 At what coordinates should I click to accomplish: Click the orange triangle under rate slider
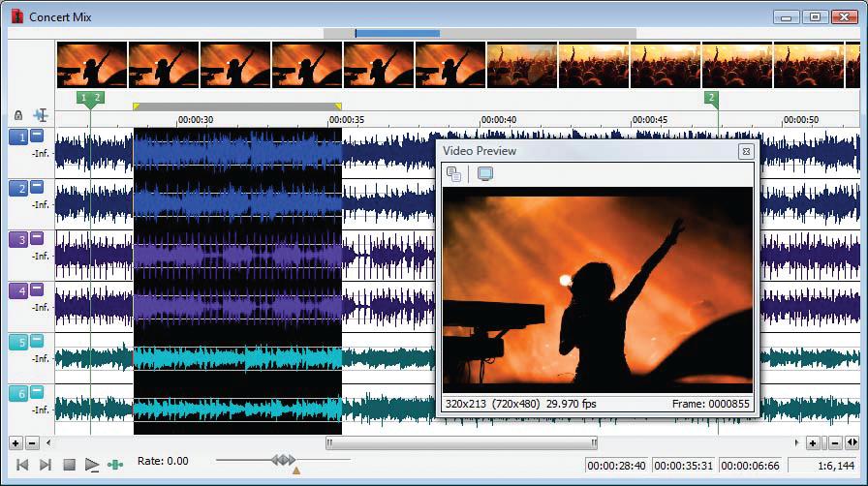296,471
